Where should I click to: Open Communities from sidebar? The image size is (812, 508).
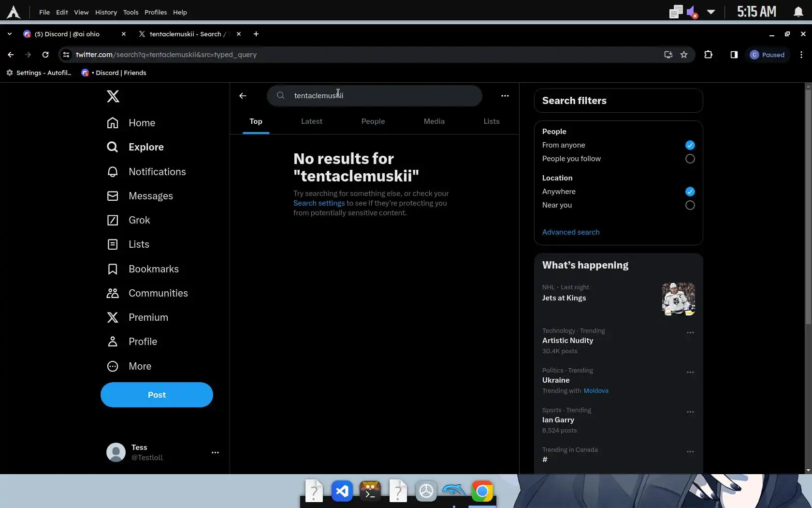click(147, 293)
